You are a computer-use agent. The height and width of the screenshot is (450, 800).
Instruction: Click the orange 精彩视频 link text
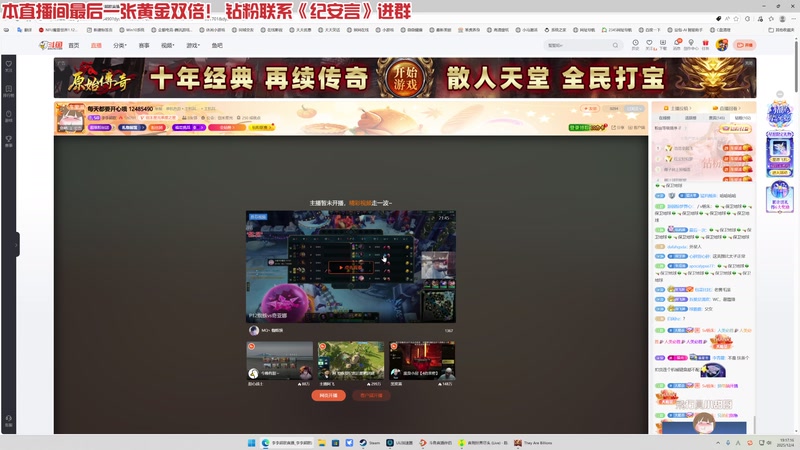(x=360, y=203)
